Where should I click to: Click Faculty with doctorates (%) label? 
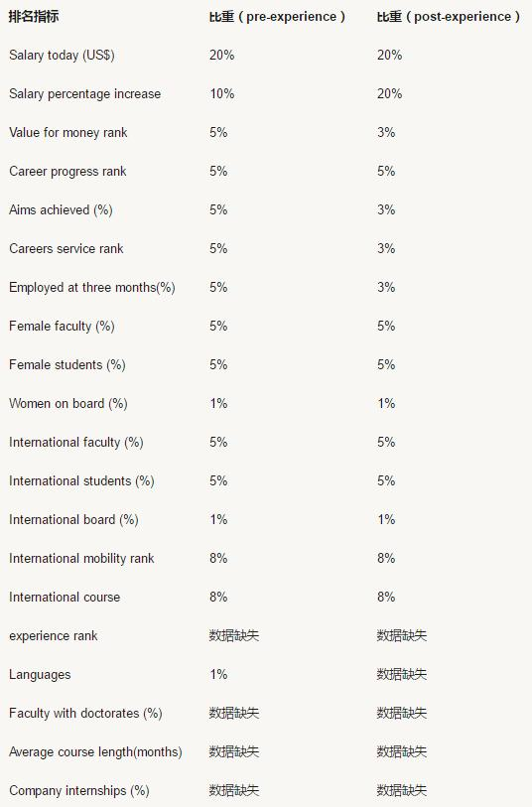(x=85, y=714)
